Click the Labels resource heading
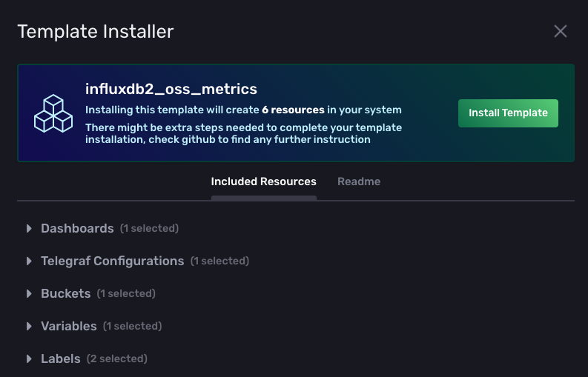This screenshot has height=377, width=588. pyautogui.click(x=60, y=359)
